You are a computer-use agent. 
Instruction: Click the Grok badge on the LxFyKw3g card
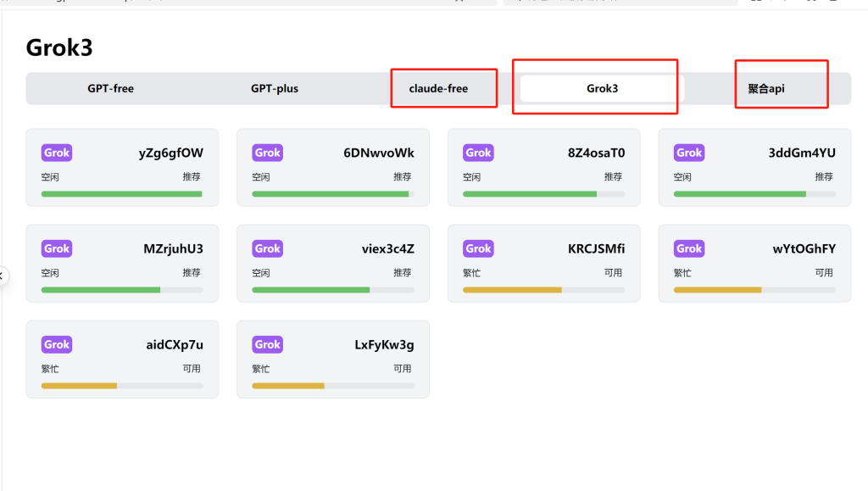click(x=267, y=344)
